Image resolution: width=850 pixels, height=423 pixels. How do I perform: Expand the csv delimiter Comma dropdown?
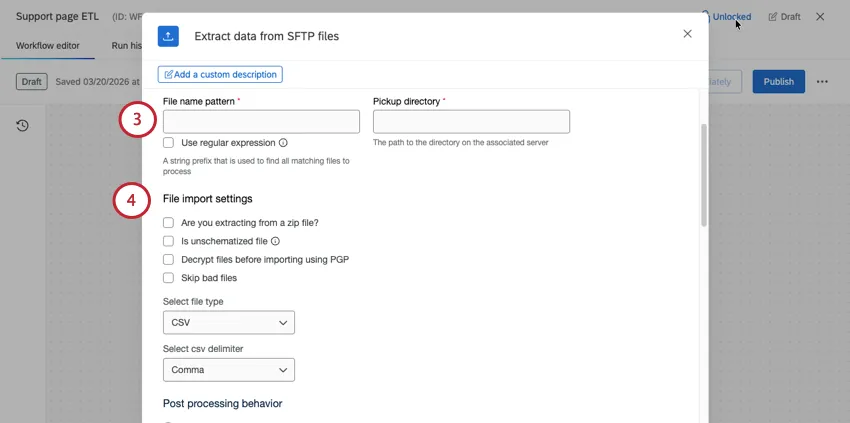click(229, 370)
